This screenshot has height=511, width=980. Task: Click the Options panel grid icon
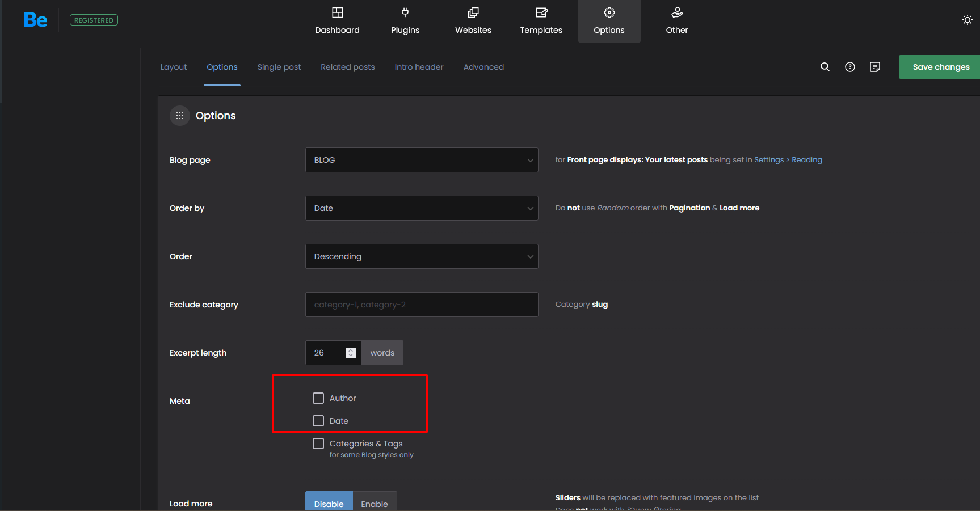180,116
